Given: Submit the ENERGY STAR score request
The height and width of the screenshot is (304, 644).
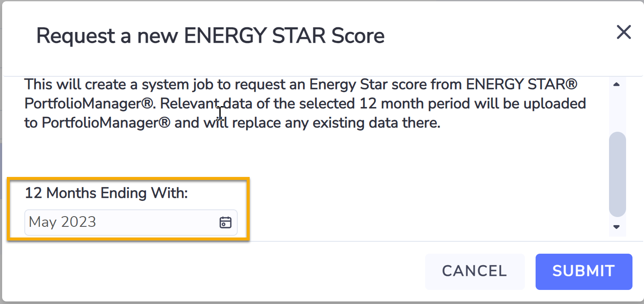Looking at the screenshot, I should coord(584,272).
